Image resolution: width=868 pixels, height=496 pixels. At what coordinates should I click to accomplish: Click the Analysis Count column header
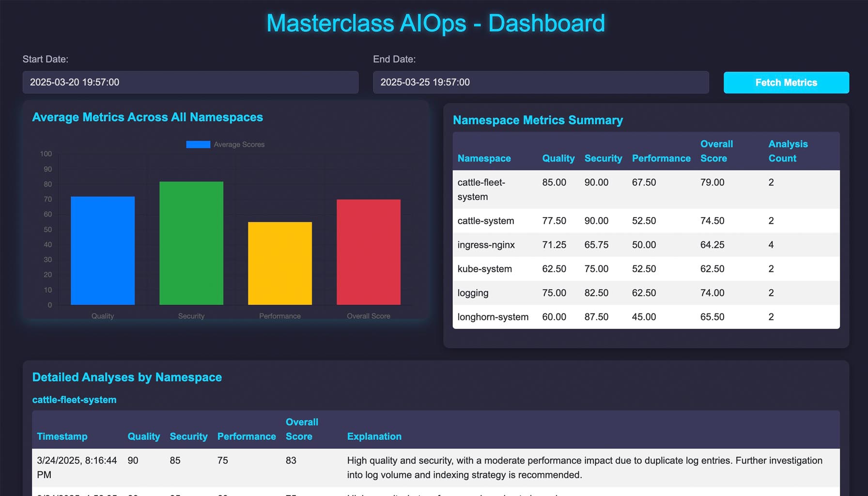tap(788, 151)
